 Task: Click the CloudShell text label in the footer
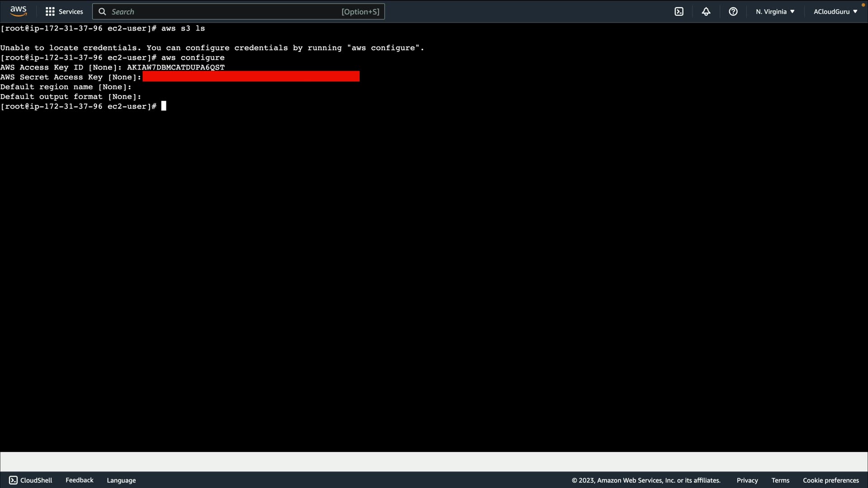36,480
